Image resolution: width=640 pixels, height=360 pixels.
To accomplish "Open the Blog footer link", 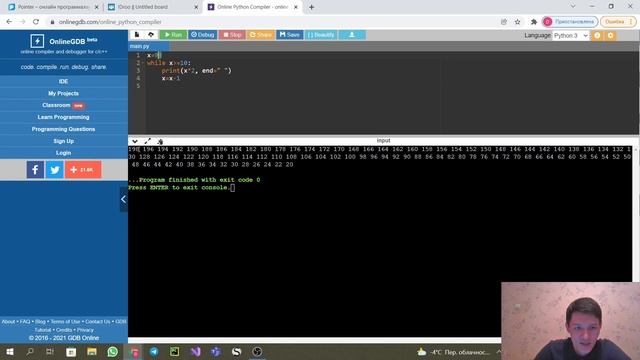I will [x=40, y=322].
